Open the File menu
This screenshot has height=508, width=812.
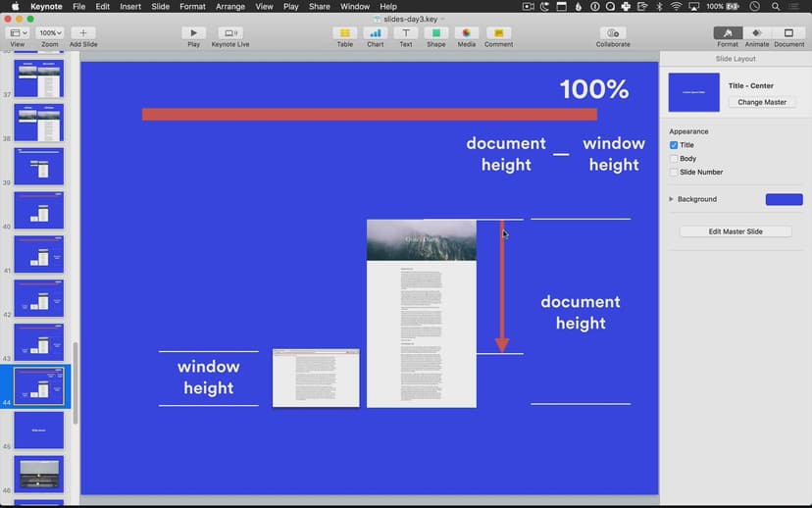click(78, 6)
